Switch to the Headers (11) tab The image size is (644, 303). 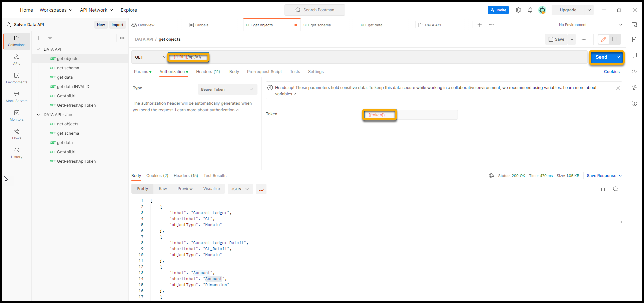pos(208,72)
